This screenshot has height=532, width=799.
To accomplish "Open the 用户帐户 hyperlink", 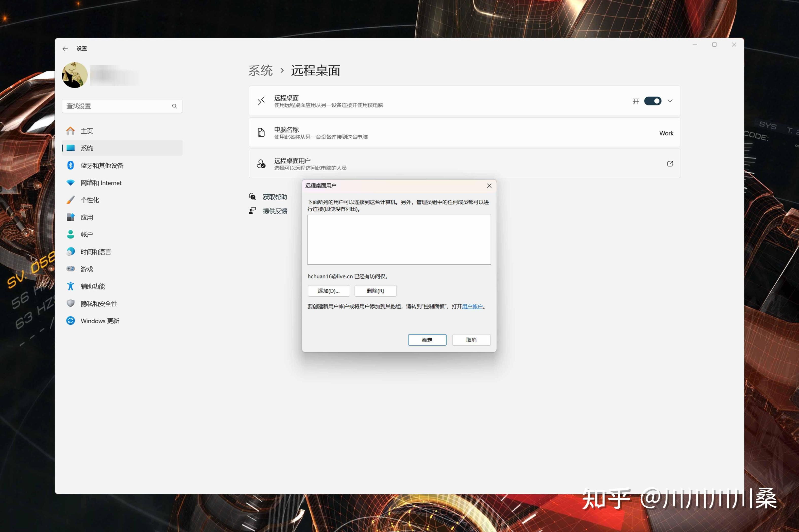I will (472, 306).
